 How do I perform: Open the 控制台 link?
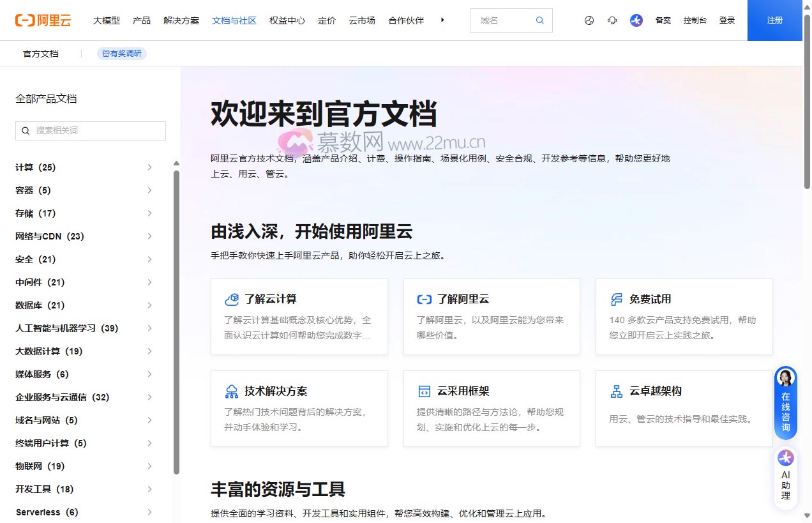pyautogui.click(x=695, y=20)
